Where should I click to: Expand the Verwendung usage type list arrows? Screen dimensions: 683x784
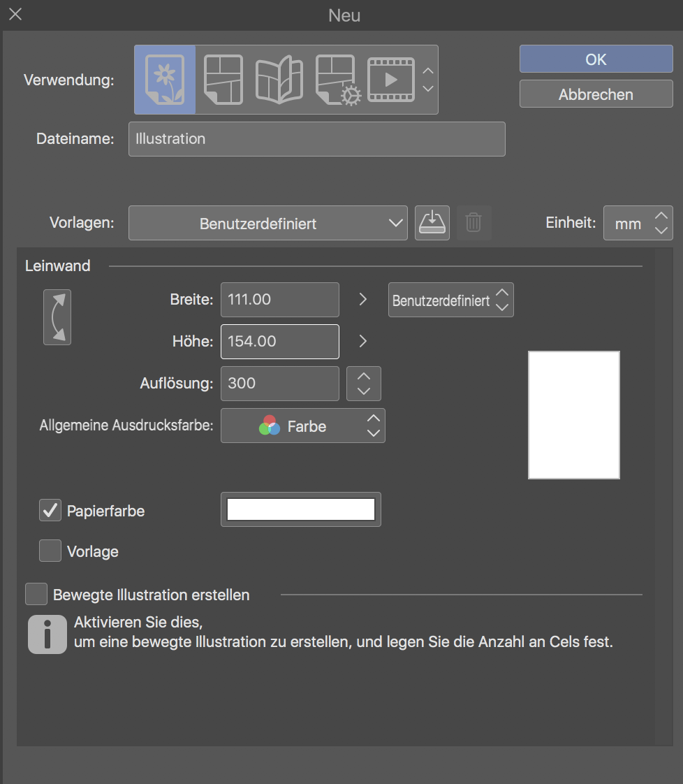pyautogui.click(x=427, y=80)
